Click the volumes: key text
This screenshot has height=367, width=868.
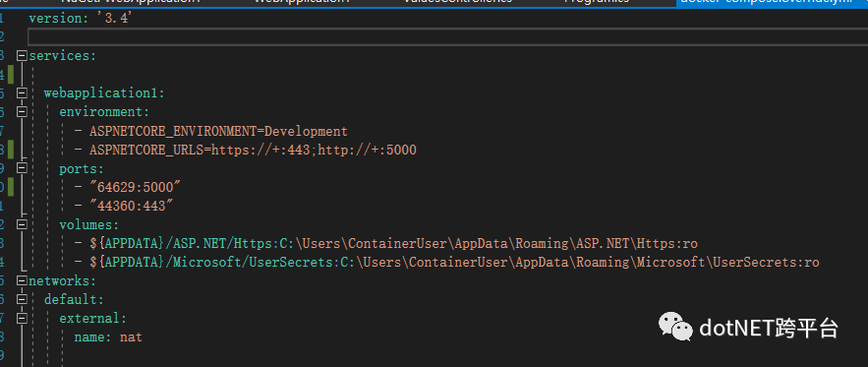89,224
